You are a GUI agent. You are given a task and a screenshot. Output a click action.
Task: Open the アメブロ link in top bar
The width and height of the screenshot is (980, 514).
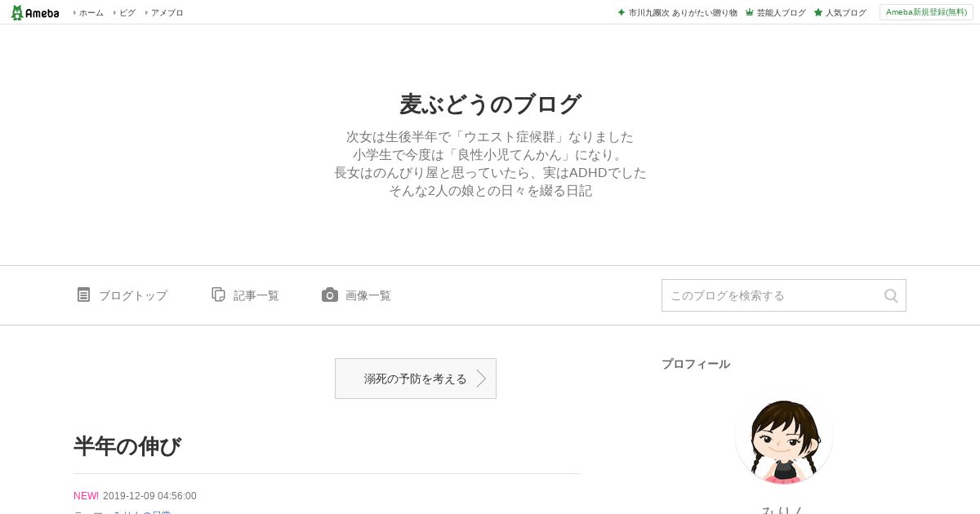(167, 13)
